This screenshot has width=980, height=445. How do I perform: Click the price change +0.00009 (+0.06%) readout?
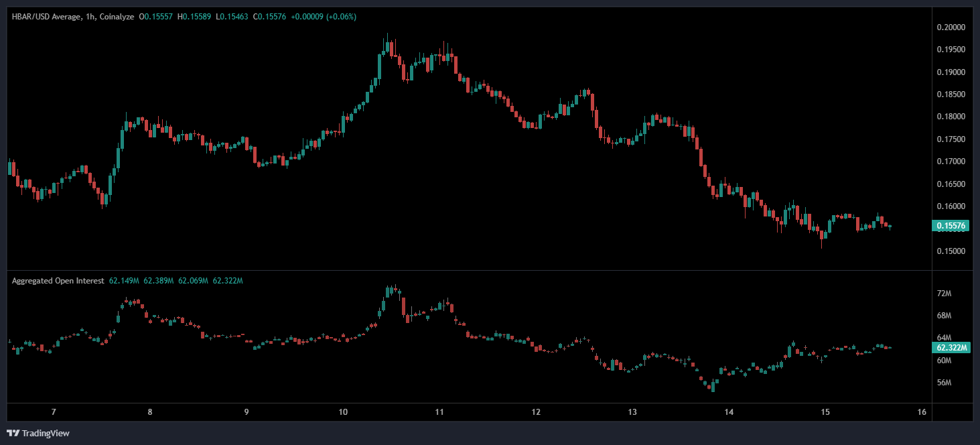325,16
